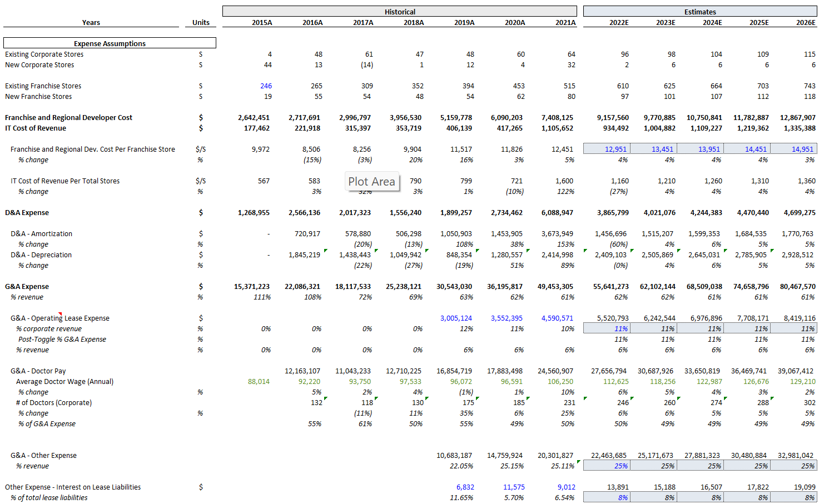Select the 10,683,187 other expense cell
Screen dimensions: 819x504
(454, 455)
